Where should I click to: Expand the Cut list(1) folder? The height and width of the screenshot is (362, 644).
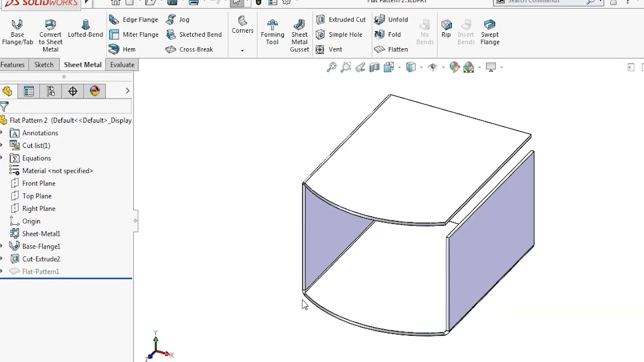pos(2,145)
